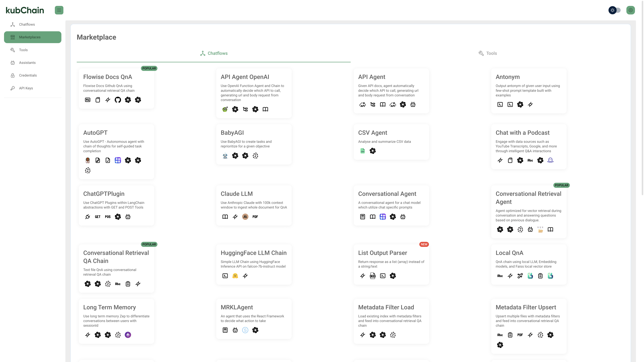This screenshot has width=644, height=362.
Task: Click the terminal icon in HuggingFace LLM Chain card
Action: (x=225, y=276)
